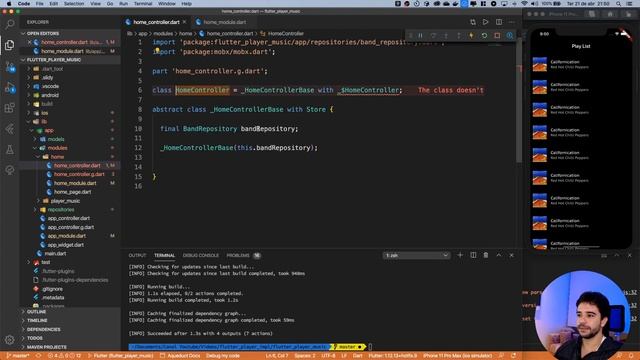Expand the android folder
This screenshot has width=640, height=360.
point(50,95)
